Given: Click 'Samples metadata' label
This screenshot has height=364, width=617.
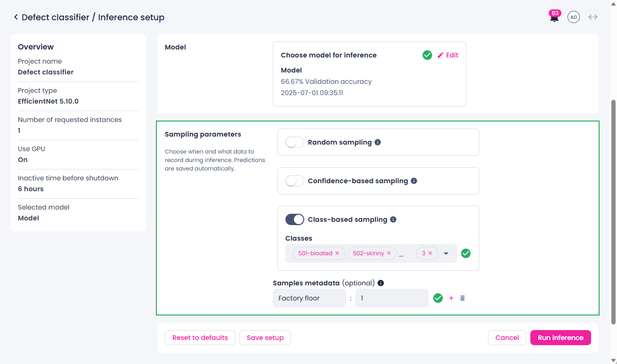Looking at the screenshot, I should [x=306, y=283].
